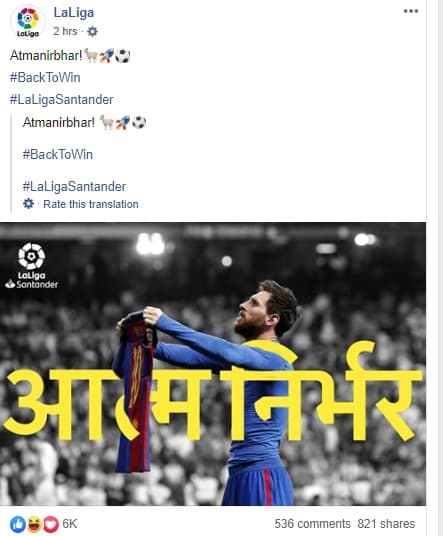Screen dimensions: 443x536
Task: Open the translation settings gear icon
Action: (28, 204)
